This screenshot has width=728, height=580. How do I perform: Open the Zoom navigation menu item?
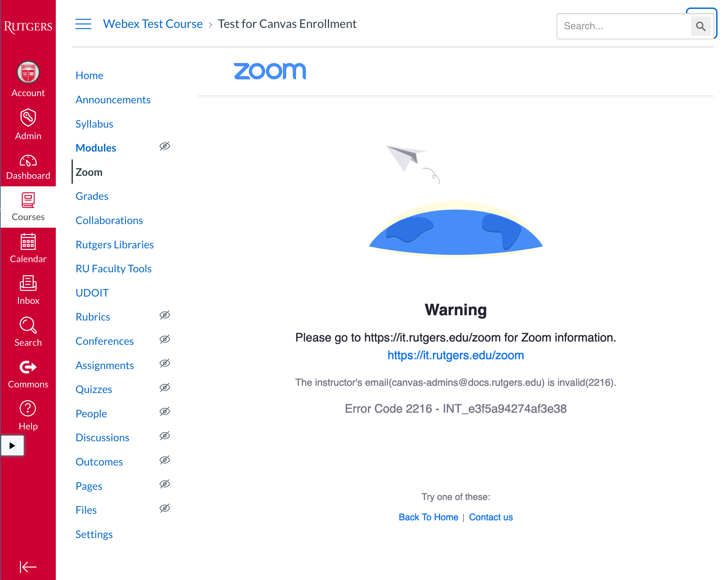click(89, 172)
